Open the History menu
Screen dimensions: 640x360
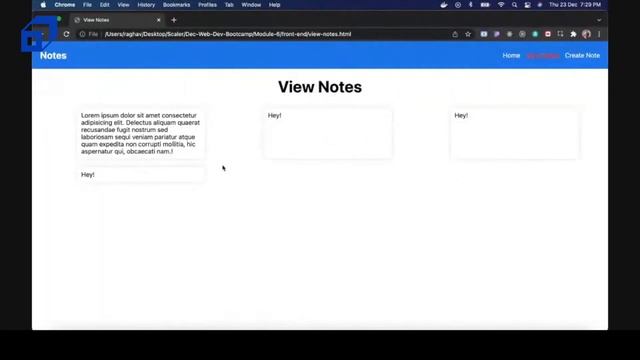[x=146, y=5]
